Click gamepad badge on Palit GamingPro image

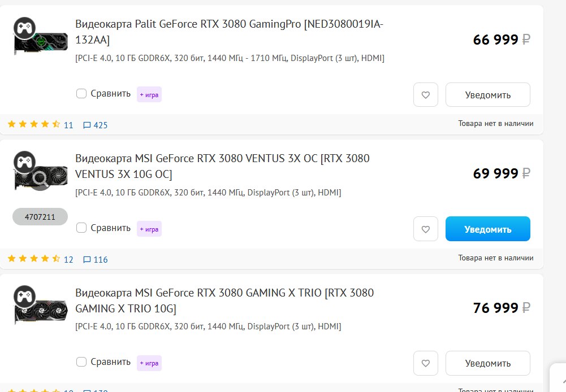(x=24, y=28)
